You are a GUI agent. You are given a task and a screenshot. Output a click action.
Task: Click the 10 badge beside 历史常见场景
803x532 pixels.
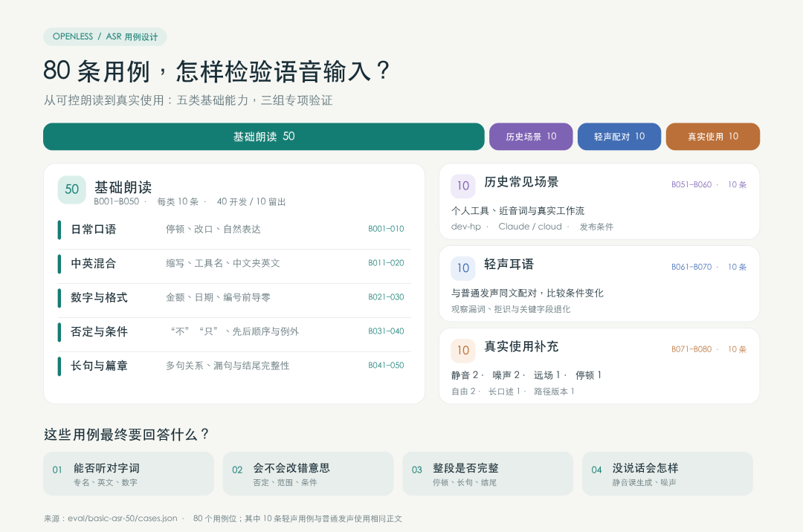tap(463, 186)
